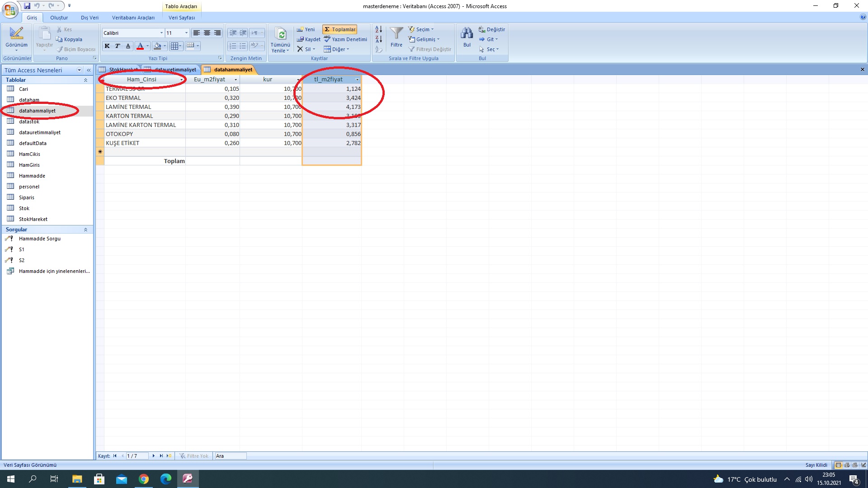Screen dimensions: 868x488
Task: Align text to center
Action: [x=207, y=33]
